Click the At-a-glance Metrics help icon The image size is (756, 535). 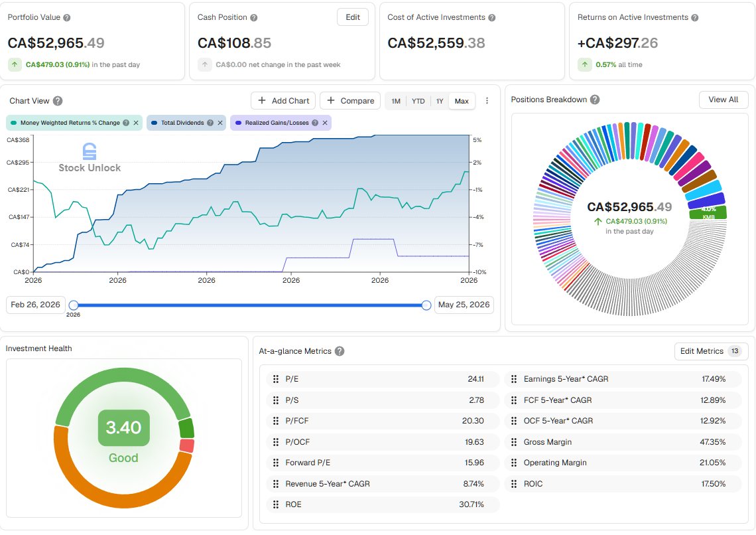[340, 351]
